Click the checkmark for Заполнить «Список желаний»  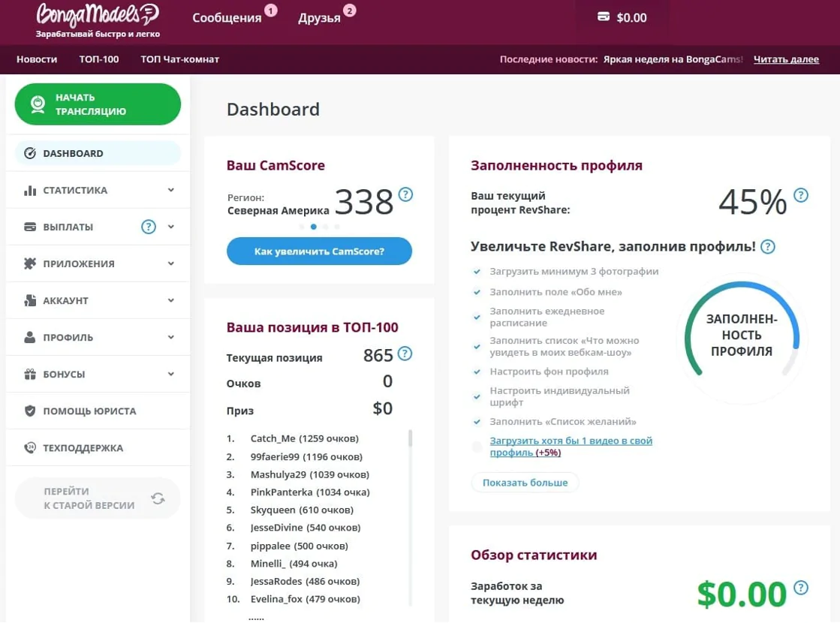(x=477, y=422)
